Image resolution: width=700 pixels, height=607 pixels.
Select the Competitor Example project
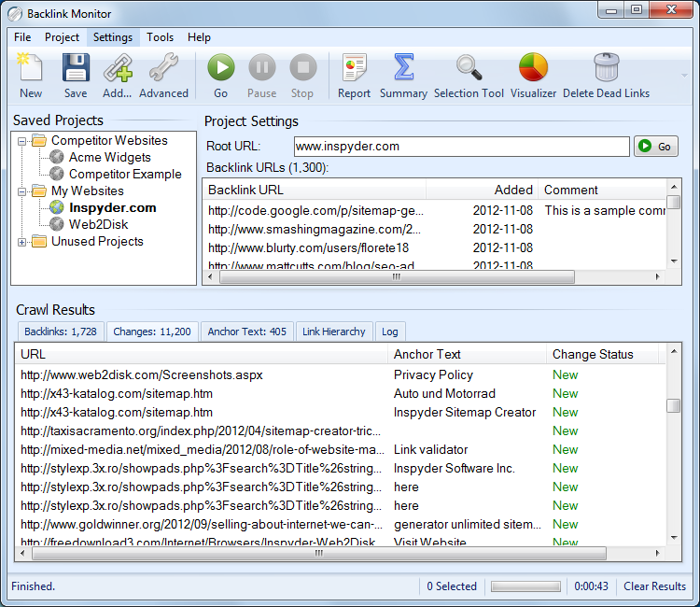tap(125, 174)
